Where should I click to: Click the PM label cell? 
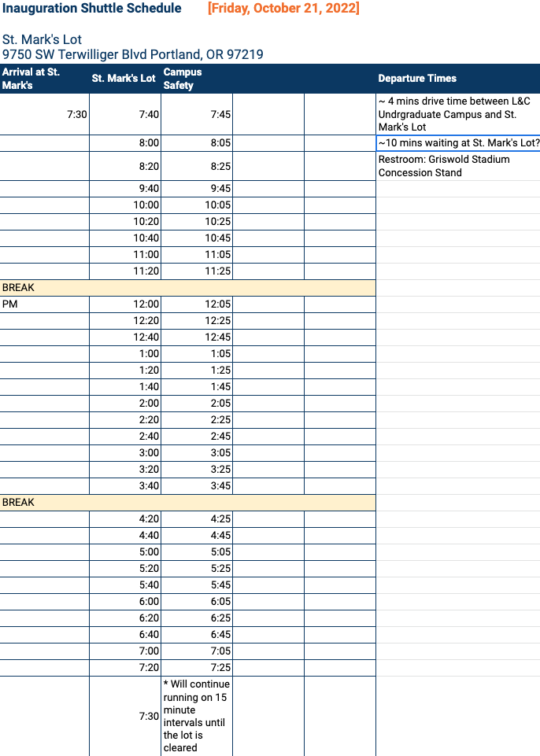click(44, 304)
